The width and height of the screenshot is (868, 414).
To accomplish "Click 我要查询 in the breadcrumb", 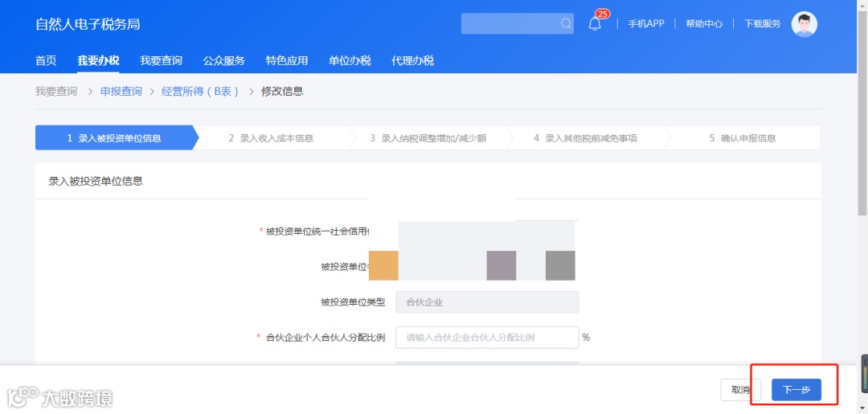I will (x=56, y=92).
